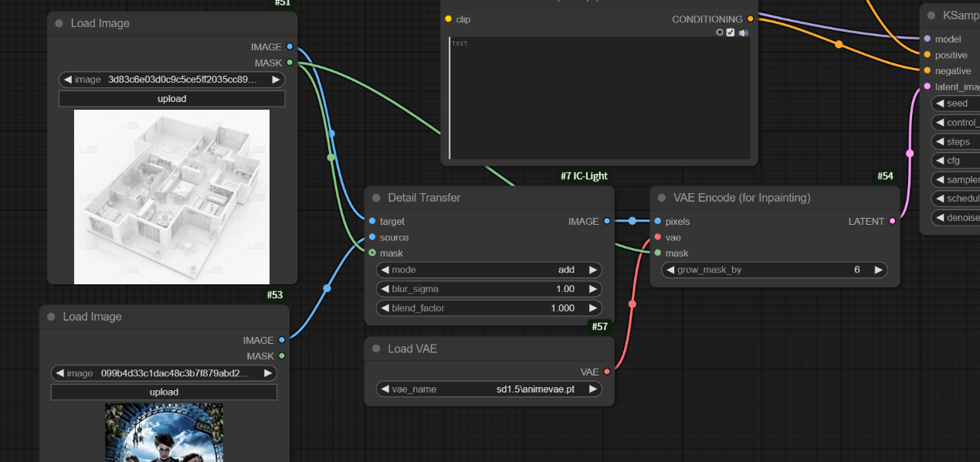Click the VAE output port on Load VAE

pyautogui.click(x=607, y=372)
